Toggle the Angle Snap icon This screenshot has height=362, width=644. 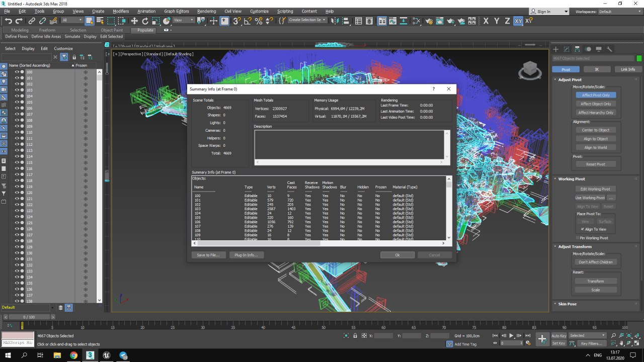pos(248,21)
